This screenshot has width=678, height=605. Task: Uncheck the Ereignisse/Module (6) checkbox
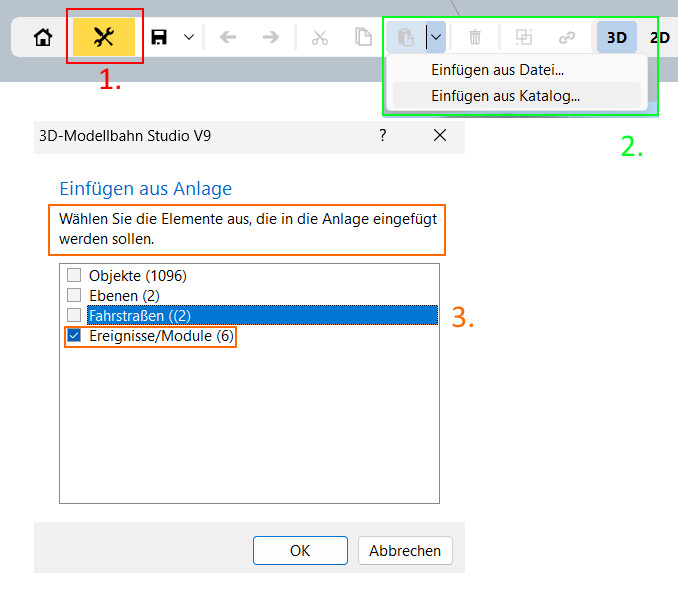(74, 335)
